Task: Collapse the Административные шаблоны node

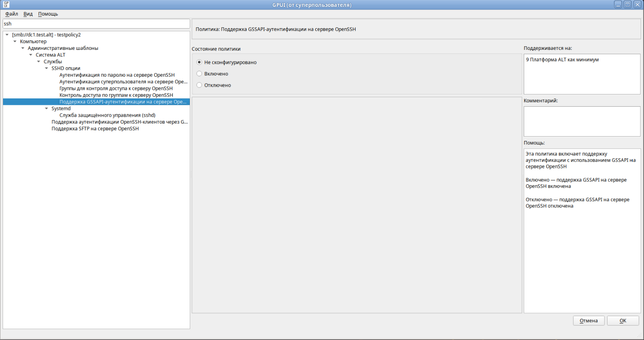Action: pos(23,48)
